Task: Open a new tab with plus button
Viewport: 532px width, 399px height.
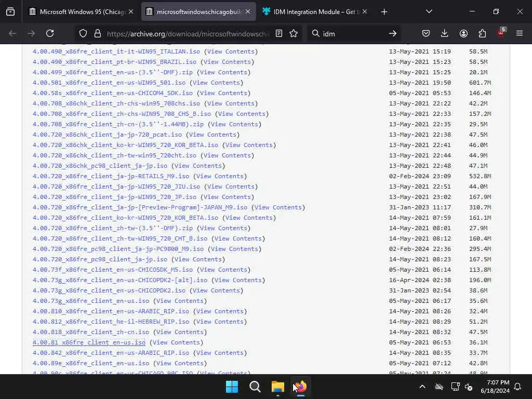Action: pyautogui.click(x=384, y=12)
